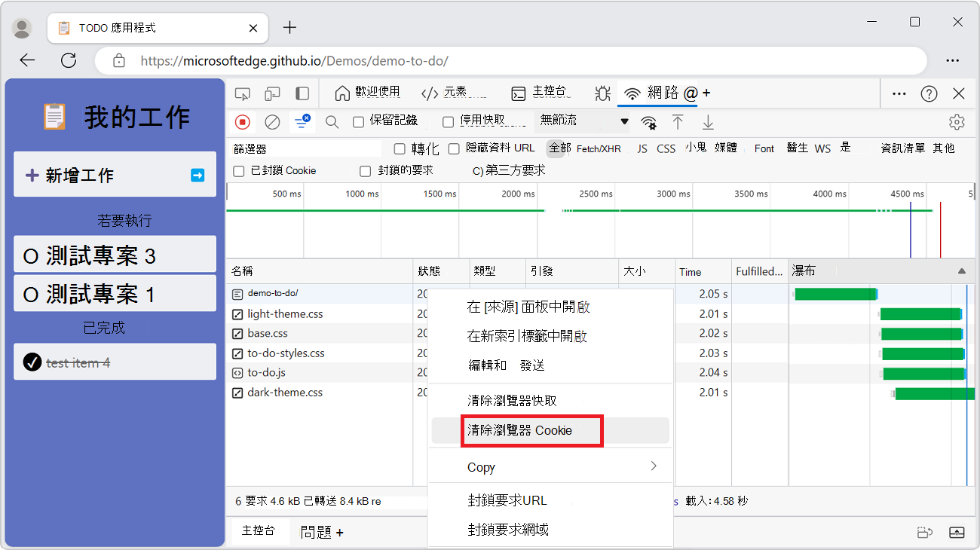Open network settings gear

pos(957,121)
